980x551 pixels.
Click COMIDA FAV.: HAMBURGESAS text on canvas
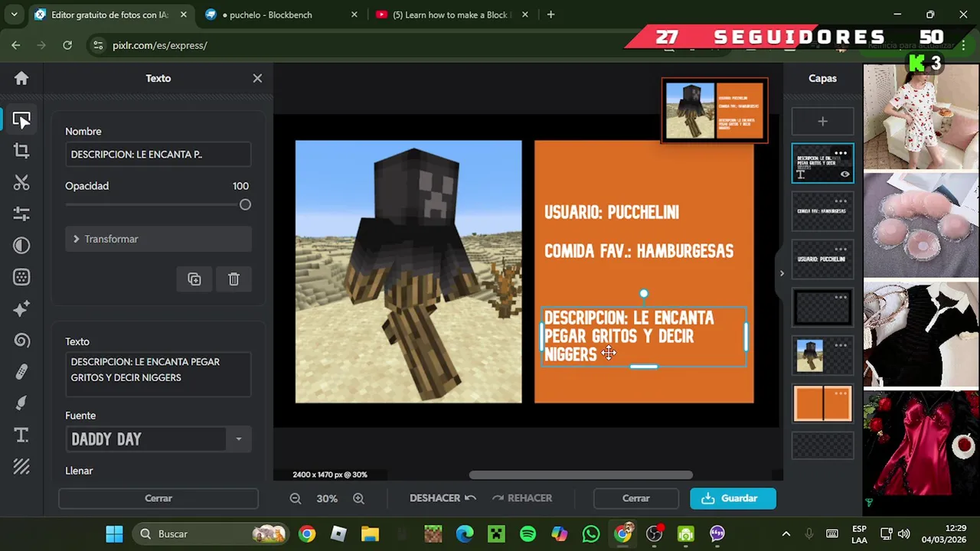pyautogui.click(x=639, y=251)
